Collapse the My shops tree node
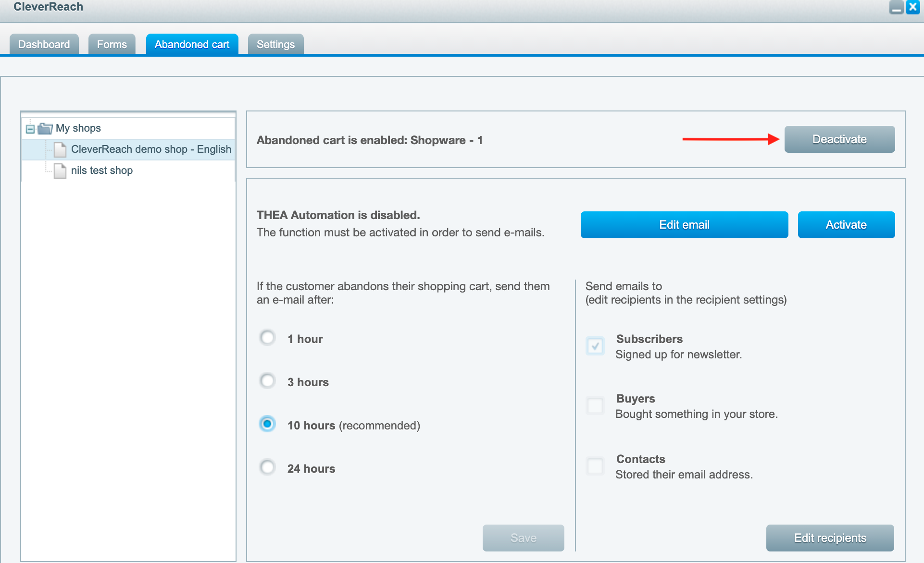Image resolution: width=924 pixels, height=563 pixels. pos(30,129)
